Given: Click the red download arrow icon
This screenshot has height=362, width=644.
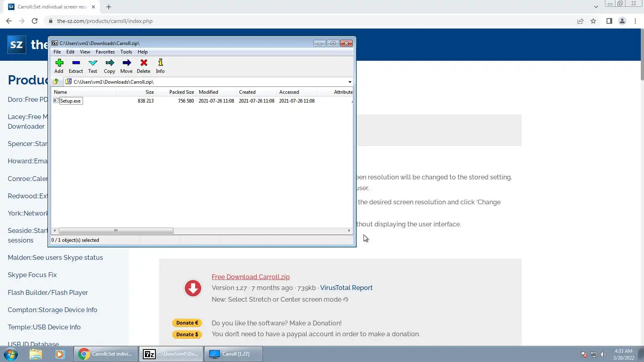Looking at the screenshot, I should (x=193, y=288).
